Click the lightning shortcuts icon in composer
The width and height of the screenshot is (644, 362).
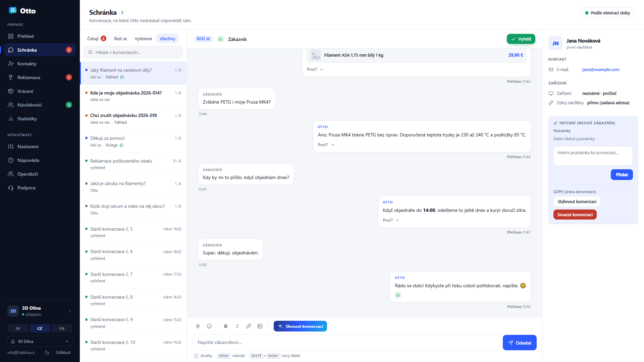[x=198, y=326]
